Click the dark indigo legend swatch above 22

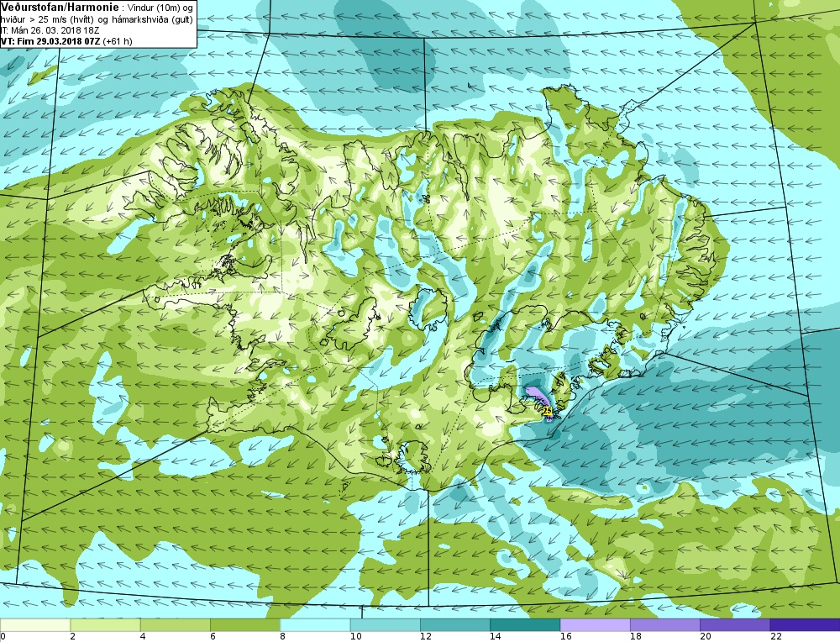coord(805,625)
